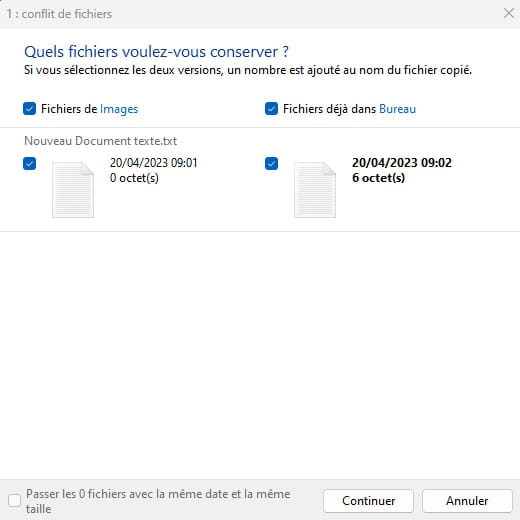The height and width of the screenshot is (520, 520).
Task: Click the Quels fichiers voulez-vous conserver heading
Action: 156,52
